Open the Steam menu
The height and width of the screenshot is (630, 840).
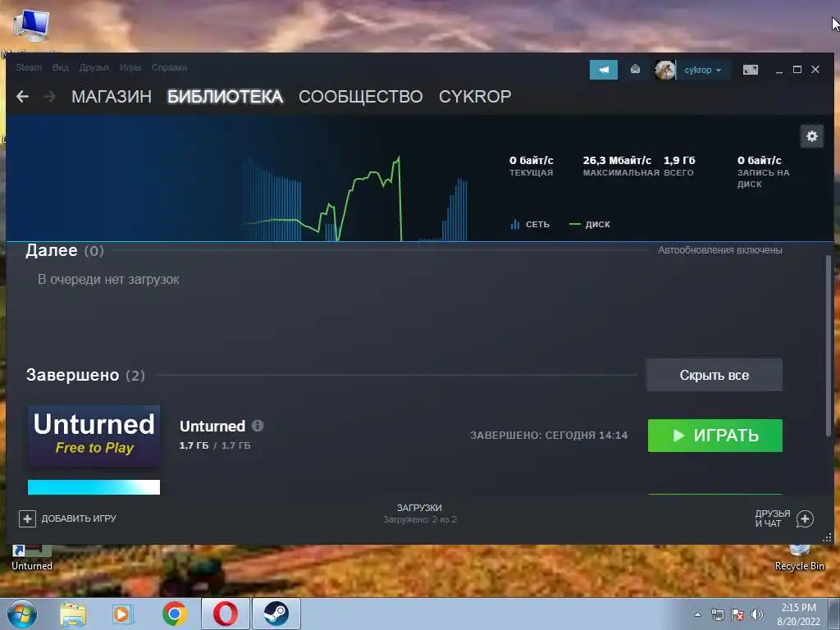click(29, 67)
